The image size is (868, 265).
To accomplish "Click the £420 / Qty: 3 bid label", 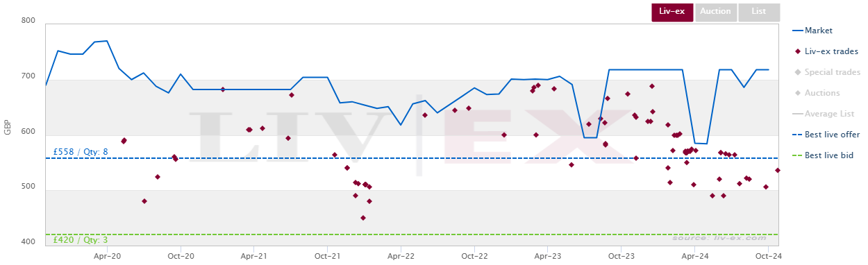I will 81,239.
